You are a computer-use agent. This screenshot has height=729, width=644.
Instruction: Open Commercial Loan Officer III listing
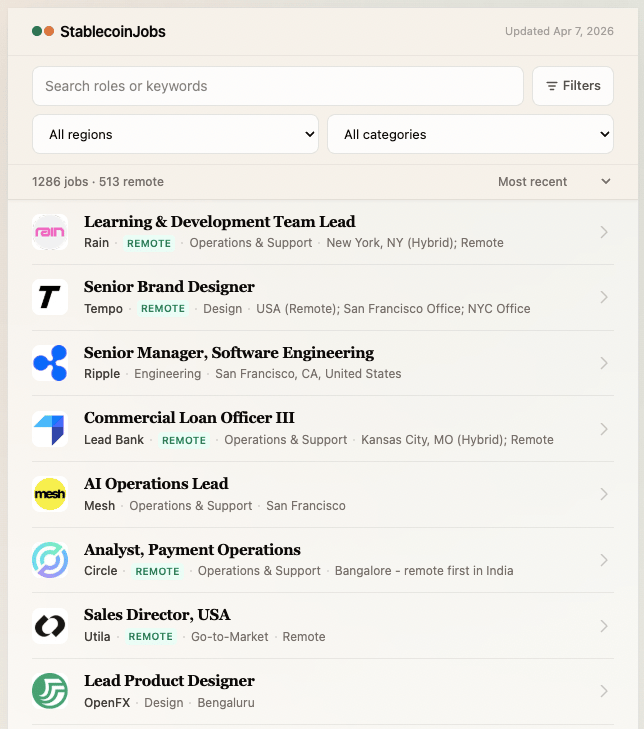click(189, 418)
